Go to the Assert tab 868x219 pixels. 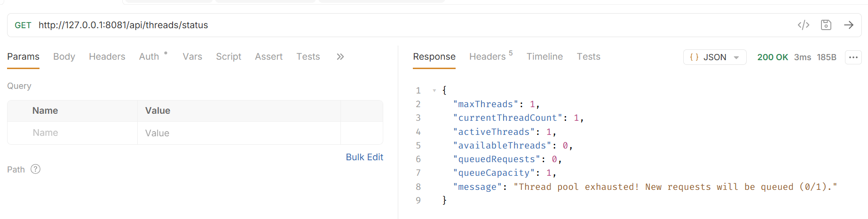268,57
